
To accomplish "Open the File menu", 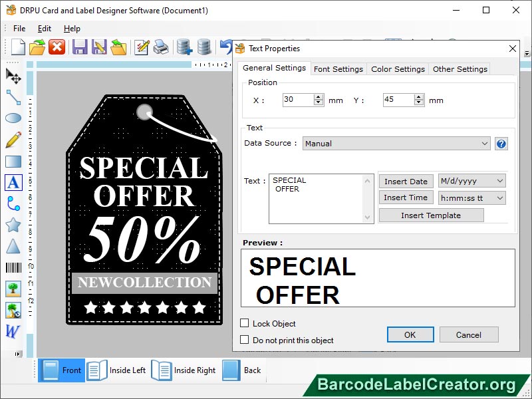I will 19,29.
